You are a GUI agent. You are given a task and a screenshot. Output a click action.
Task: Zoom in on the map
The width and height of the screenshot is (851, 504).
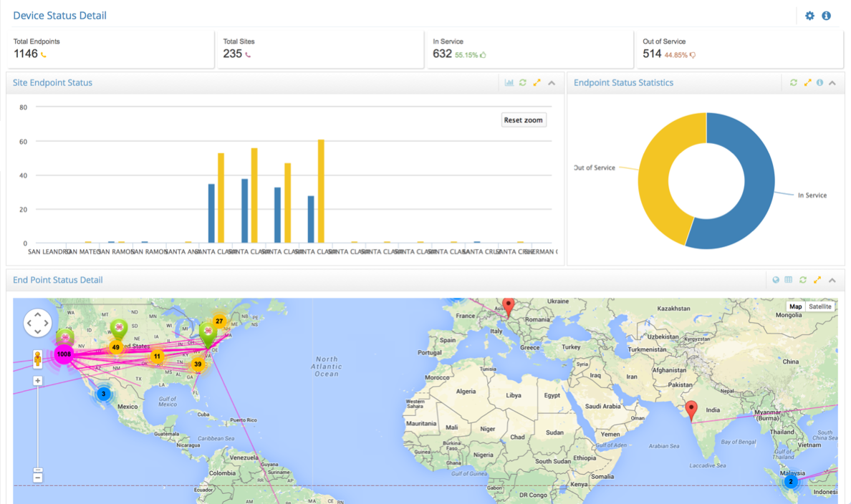(x=37, y=381)
